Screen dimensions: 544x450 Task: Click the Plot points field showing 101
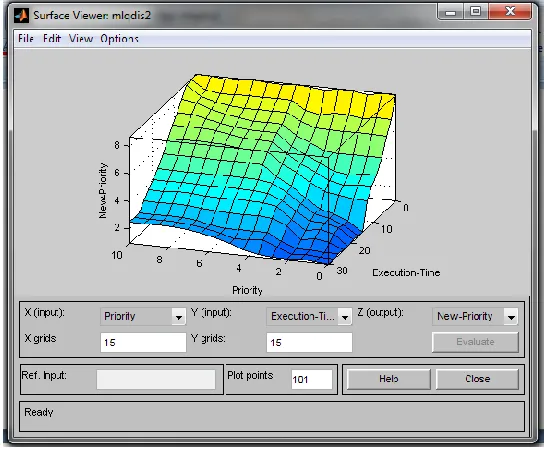click(312, 379)
